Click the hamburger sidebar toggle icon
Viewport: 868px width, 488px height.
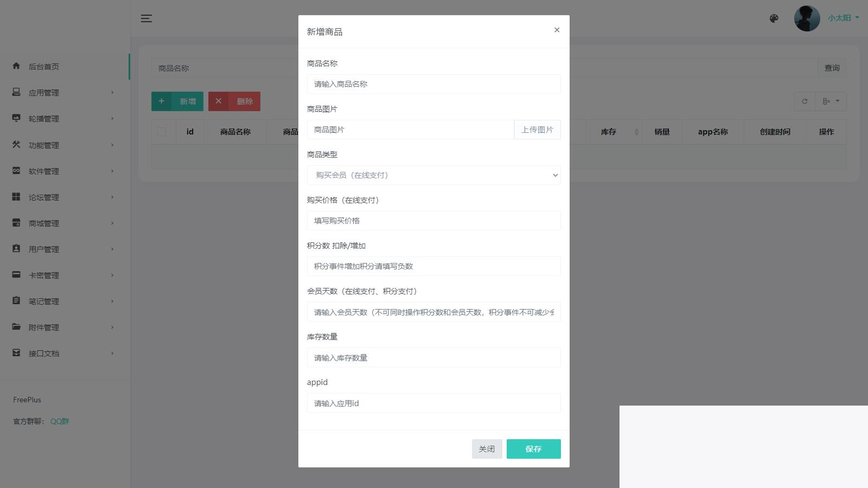pyautogui.click(x=146, y=18)
